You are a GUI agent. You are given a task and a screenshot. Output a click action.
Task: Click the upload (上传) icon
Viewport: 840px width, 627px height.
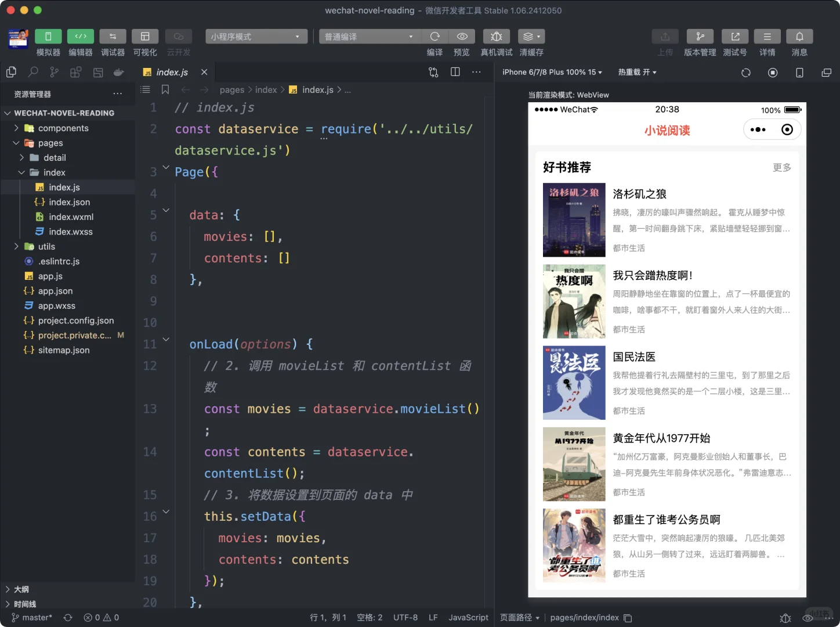coord(665,37)
